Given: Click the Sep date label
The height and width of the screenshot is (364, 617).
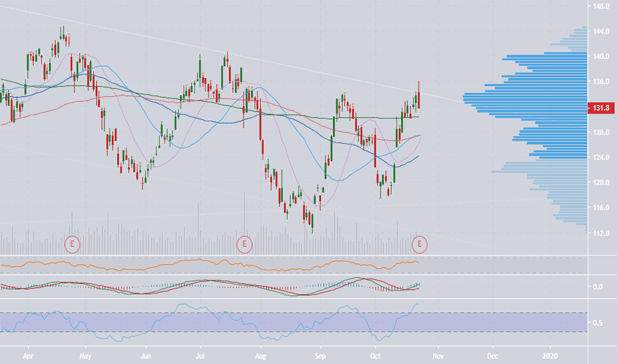Looking at the screenshot, I should pos(320,356).
